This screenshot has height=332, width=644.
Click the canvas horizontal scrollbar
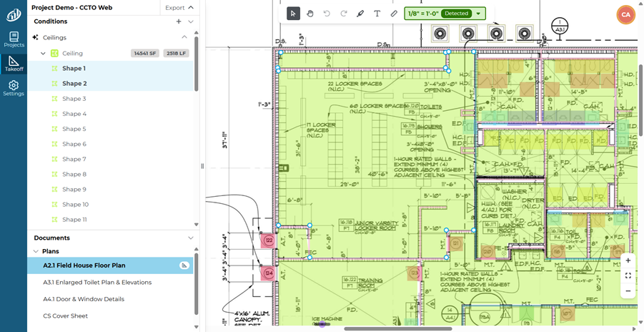398,328
